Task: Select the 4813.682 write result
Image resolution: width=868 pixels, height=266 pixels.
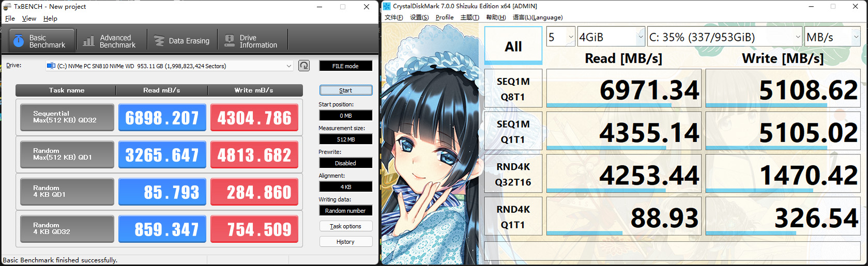Action: (254, 154)
